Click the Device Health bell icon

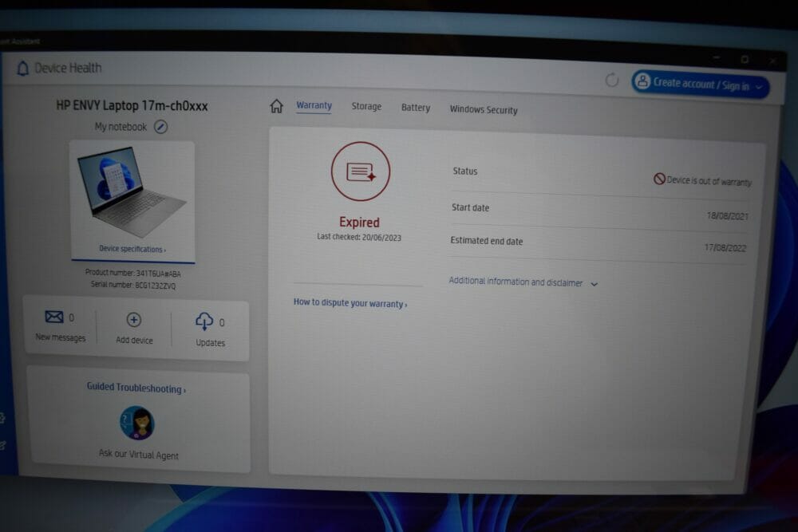[23, 68]
